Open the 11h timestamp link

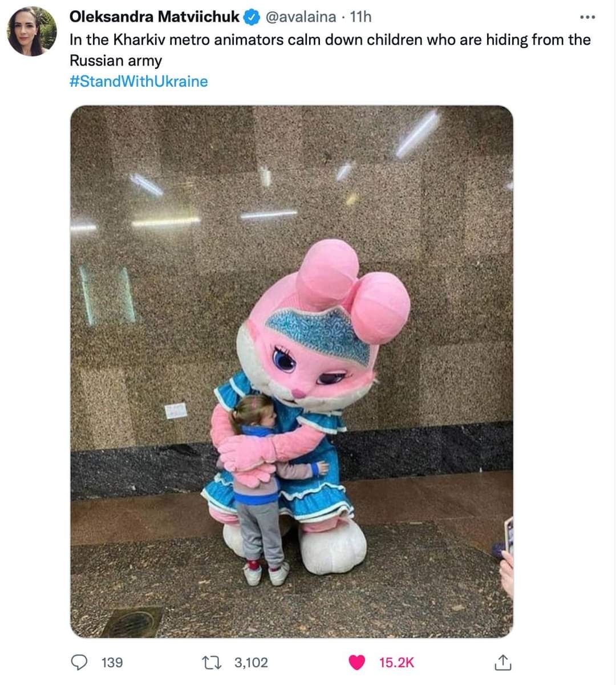click(x=360, y=17)
